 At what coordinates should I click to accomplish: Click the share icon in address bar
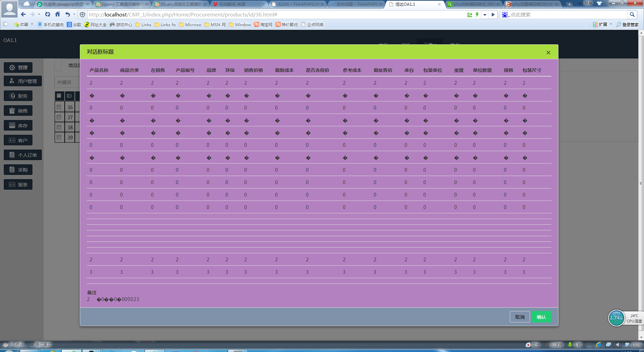pos(470,14)
